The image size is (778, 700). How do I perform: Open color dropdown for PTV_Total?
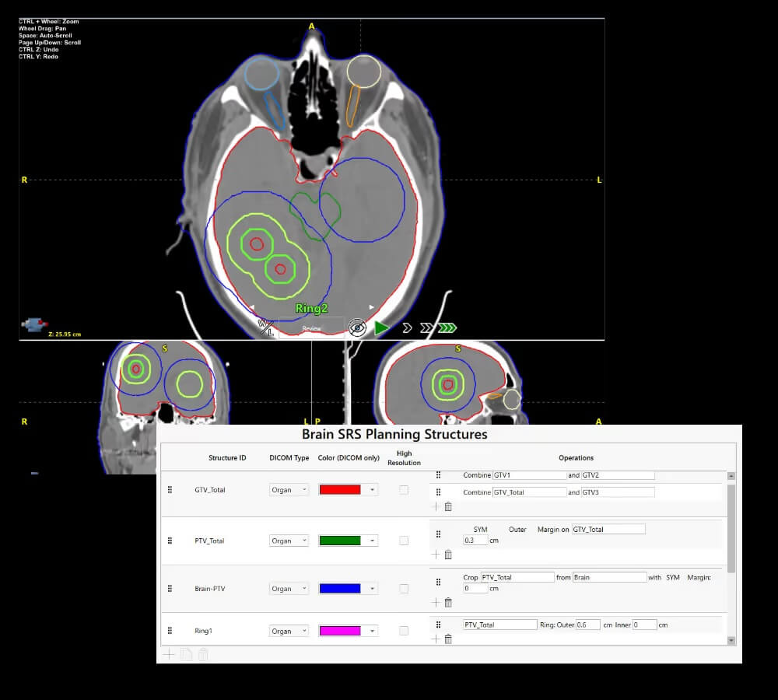coord(373,541)
